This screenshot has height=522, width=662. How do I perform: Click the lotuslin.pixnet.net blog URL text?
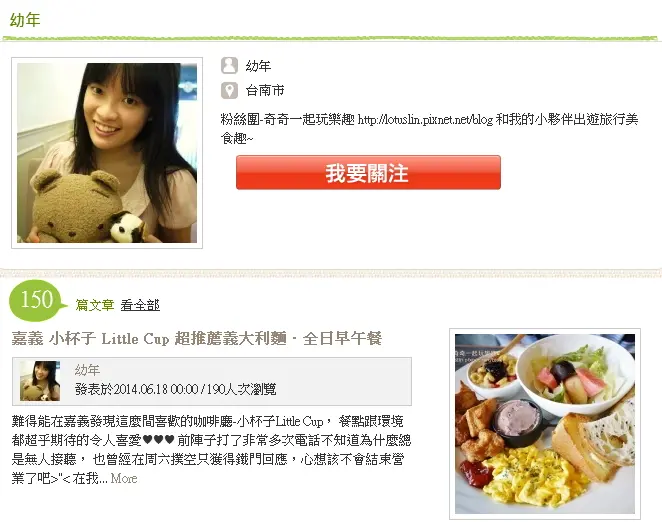tap(425, 120)
